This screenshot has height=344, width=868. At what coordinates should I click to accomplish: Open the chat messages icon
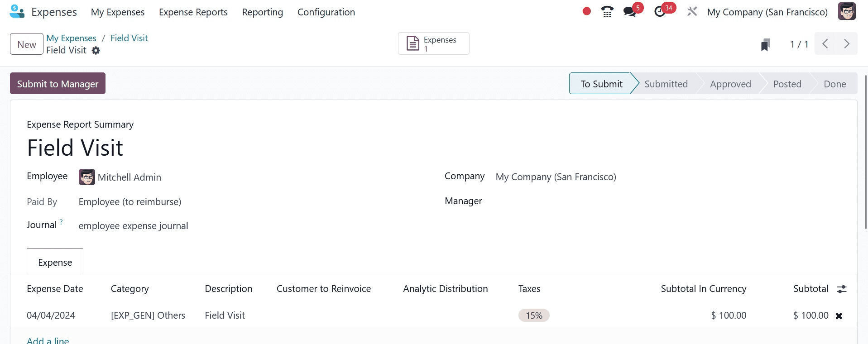click(x=629, y=12)
